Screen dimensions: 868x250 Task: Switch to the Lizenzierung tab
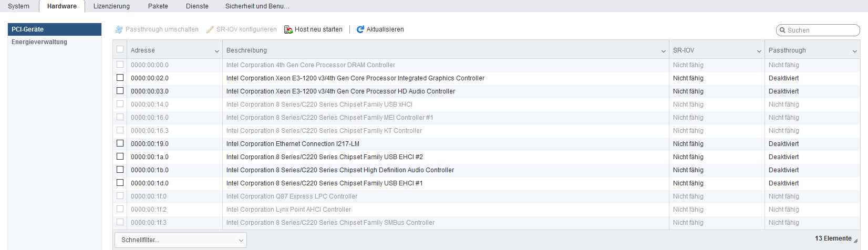coord(111,6)
